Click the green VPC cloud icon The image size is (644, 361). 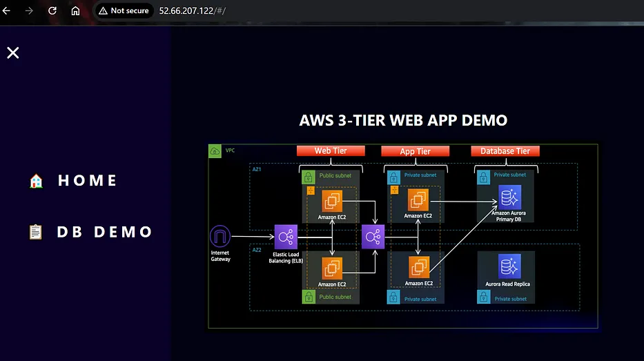coord(215,151)
